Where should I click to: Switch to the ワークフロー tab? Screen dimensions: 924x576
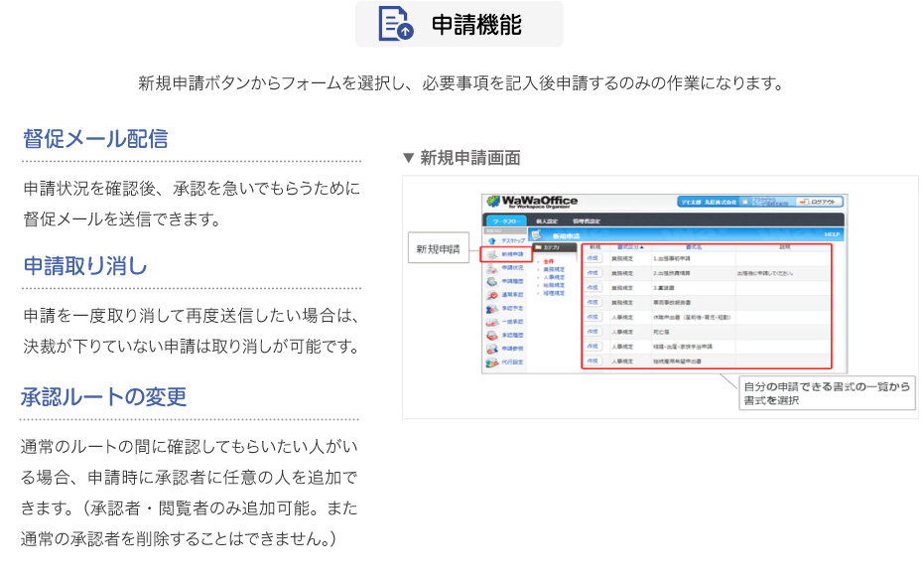[505, 221]
